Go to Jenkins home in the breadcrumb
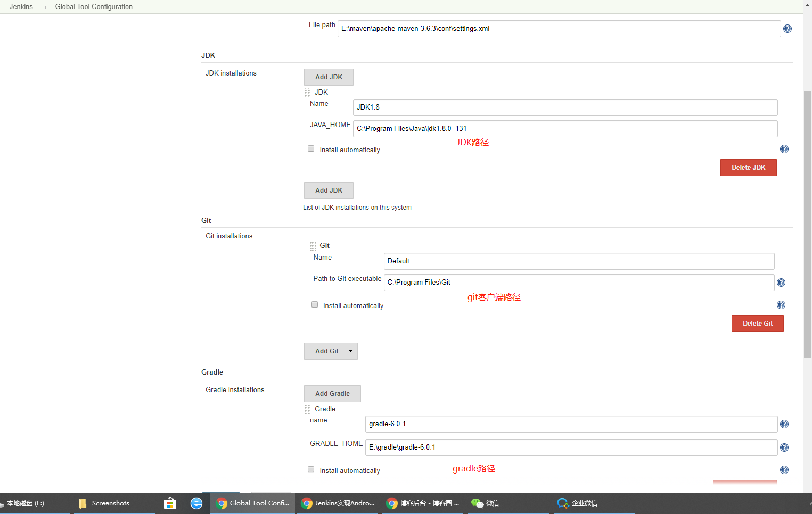 [x=21, y=6]
